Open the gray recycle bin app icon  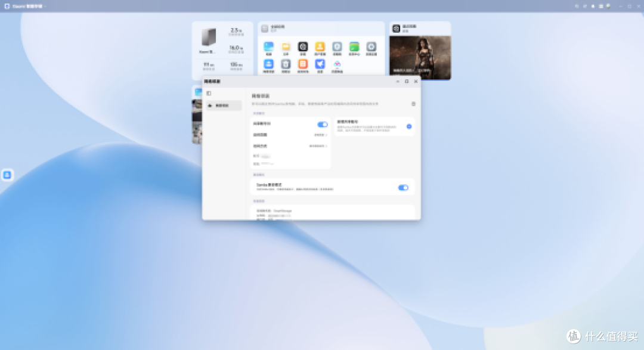click(x=286, y=64)
